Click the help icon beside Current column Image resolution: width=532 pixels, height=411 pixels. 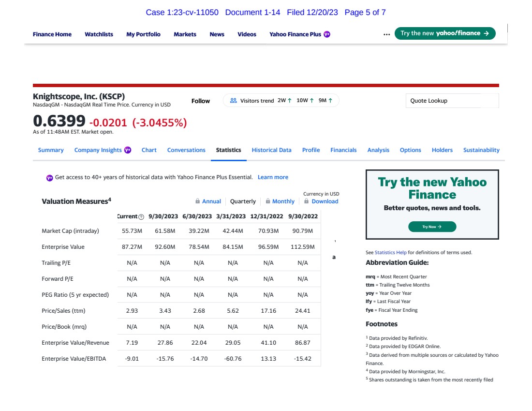coord(142,216)
